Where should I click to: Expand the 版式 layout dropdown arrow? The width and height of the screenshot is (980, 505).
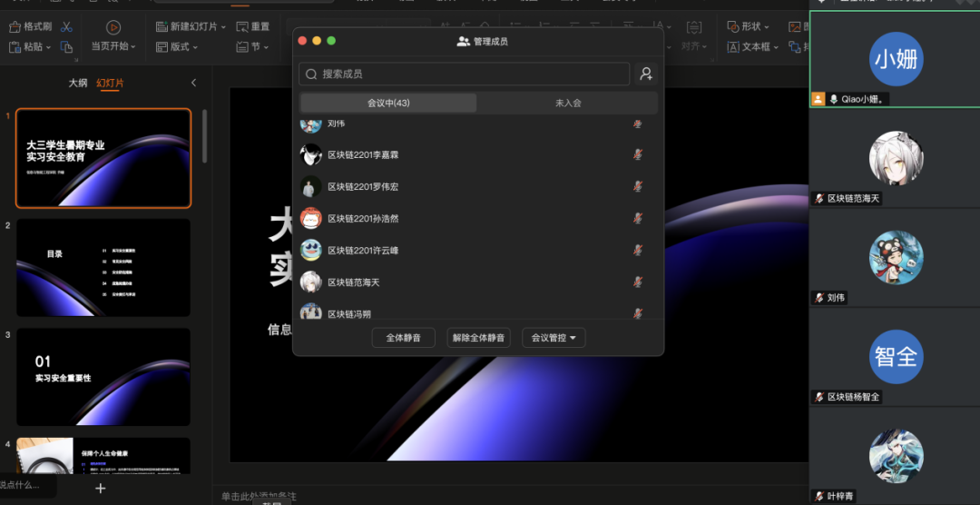195,47
